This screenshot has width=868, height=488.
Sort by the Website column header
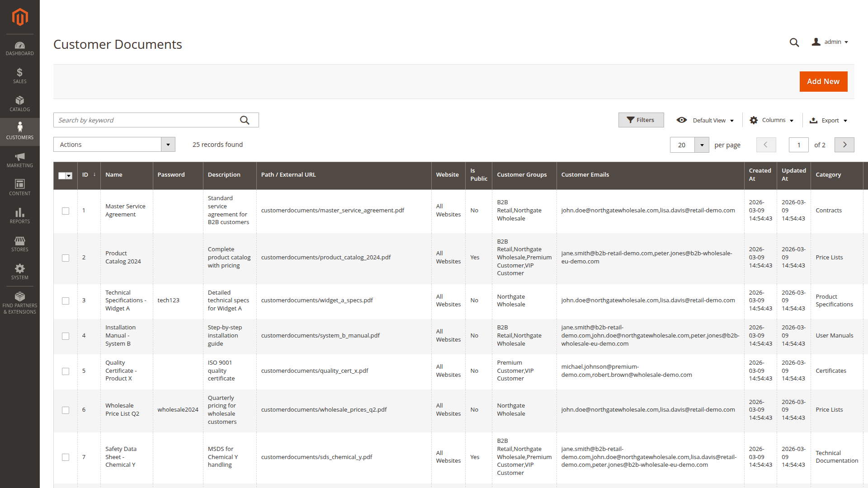click(448, 175)
